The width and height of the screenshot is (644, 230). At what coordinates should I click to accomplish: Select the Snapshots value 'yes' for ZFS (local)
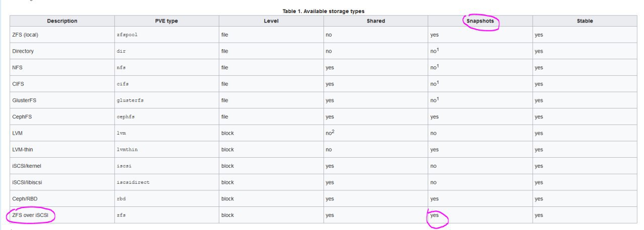[x=435, y=35]
